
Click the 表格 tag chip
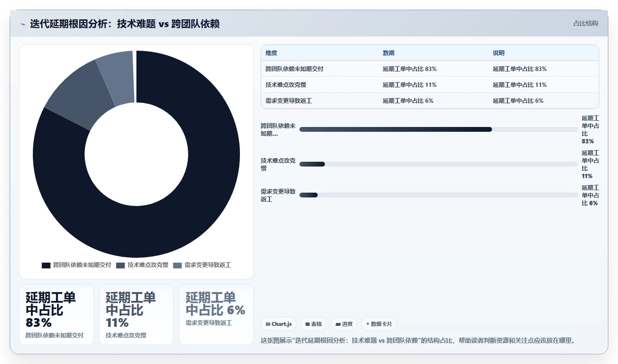pos(313,324)
